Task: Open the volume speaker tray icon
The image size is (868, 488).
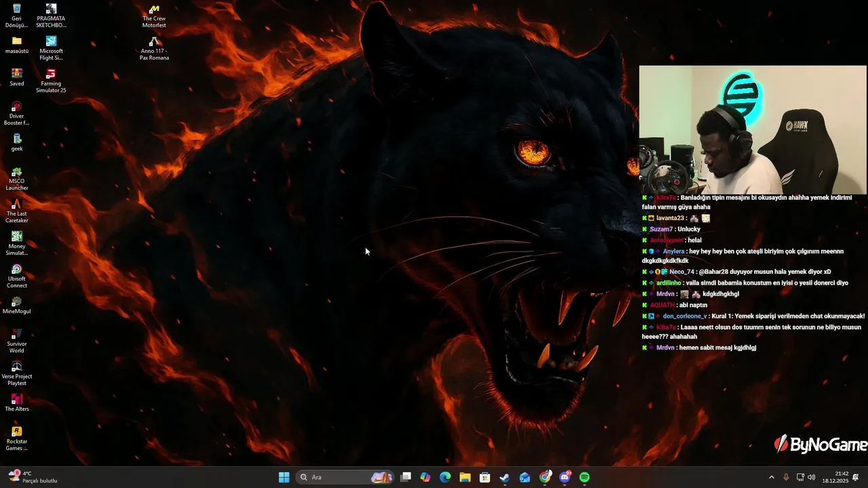Action: coord(812,477)
